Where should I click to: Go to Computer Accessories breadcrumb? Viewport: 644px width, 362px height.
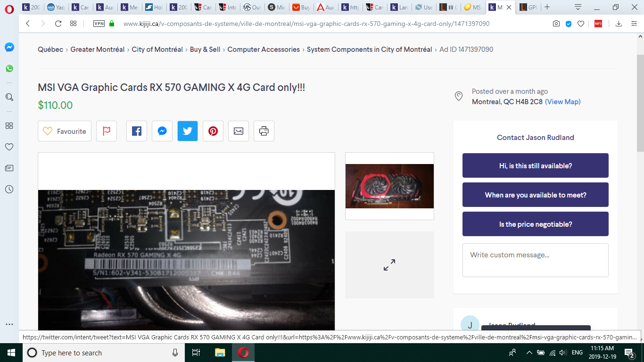click(x=264, y=49)
